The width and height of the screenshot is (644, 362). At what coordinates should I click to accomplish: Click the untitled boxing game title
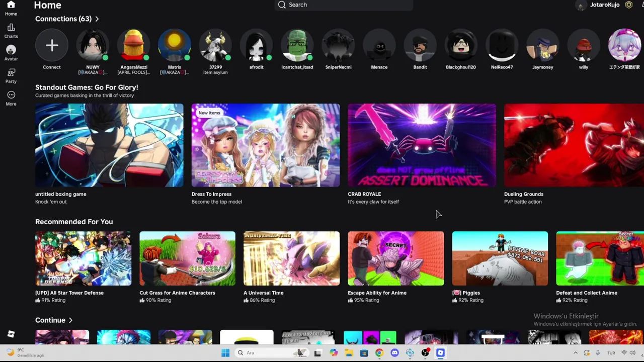pos(61,194)
